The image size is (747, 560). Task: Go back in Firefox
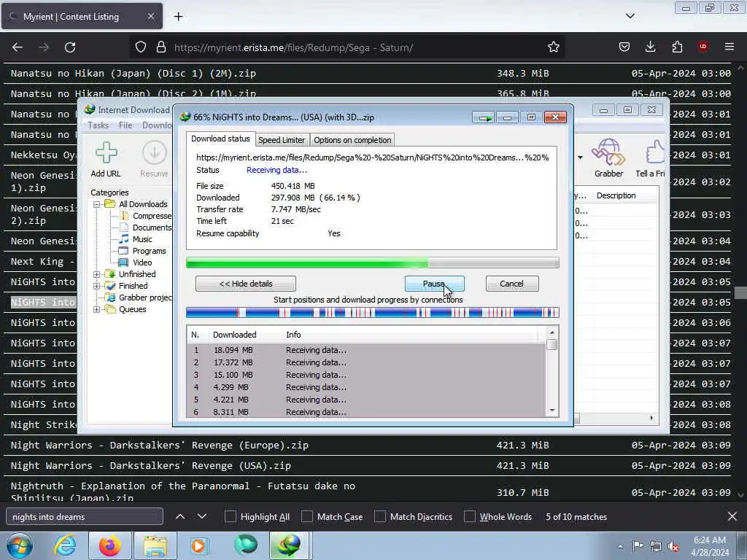[18, 47]
